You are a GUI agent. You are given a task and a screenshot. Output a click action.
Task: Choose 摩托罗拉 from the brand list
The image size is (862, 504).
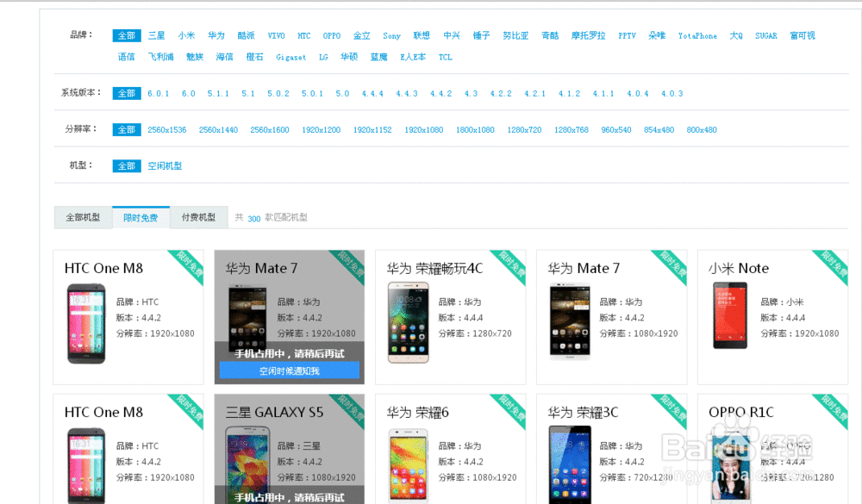tap(588, 35)
